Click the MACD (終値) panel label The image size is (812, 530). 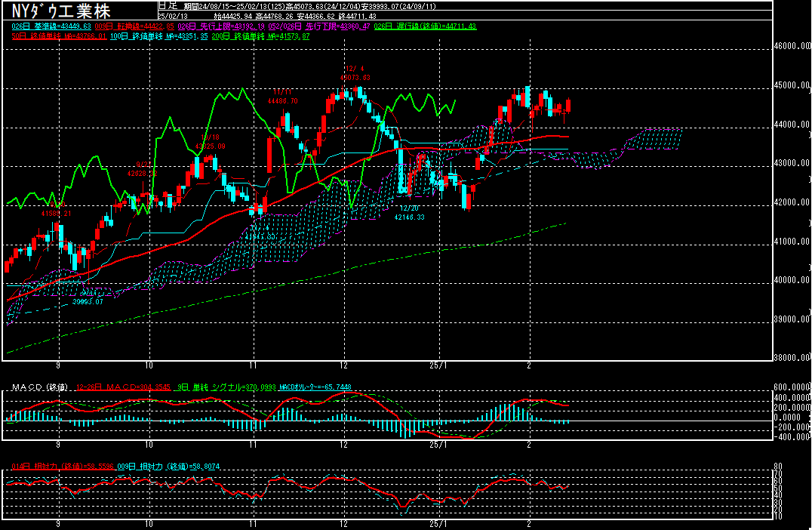40,387
